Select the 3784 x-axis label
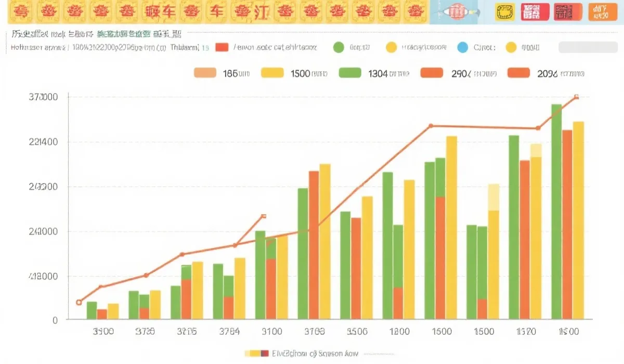The height and width of the screenshot is (364, 624). click(x=229, y=332)
